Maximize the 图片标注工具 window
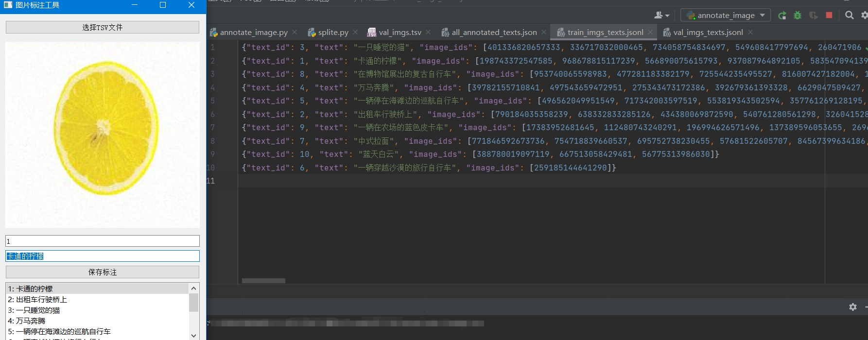This screenshot has height=340, width=868. coord(163,5)
